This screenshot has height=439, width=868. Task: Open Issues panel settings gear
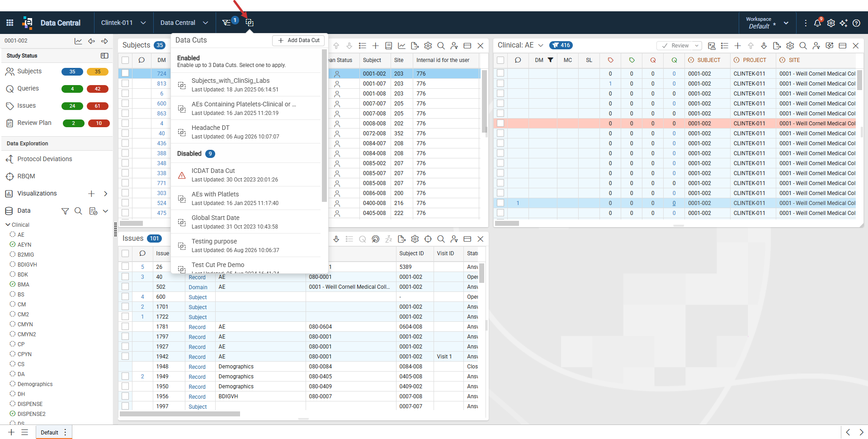click(415, 239)
